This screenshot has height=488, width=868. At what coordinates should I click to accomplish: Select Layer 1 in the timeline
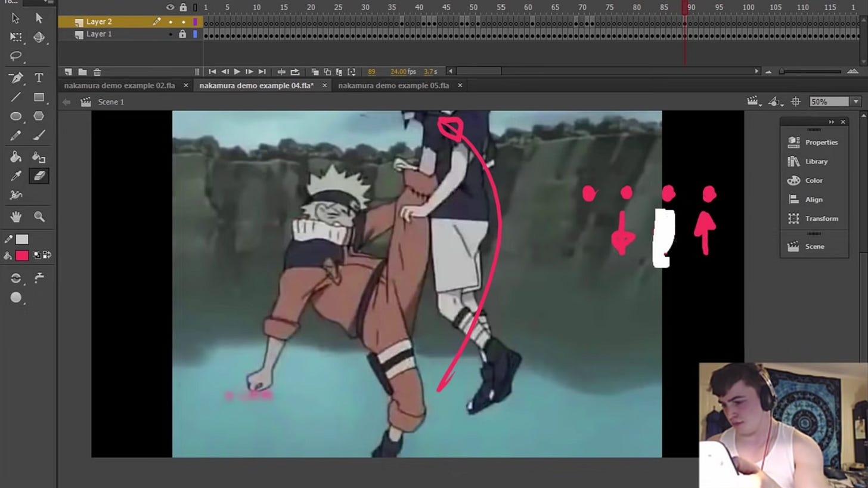coord(99,34)
